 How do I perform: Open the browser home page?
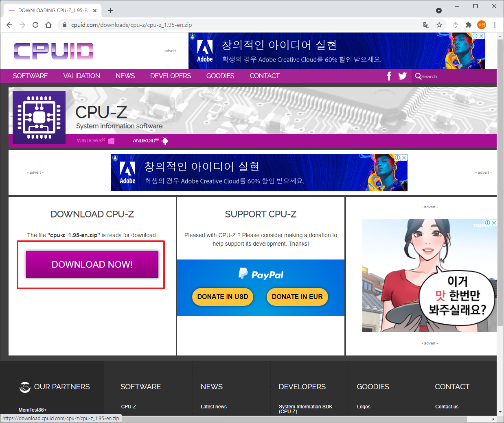48,25
